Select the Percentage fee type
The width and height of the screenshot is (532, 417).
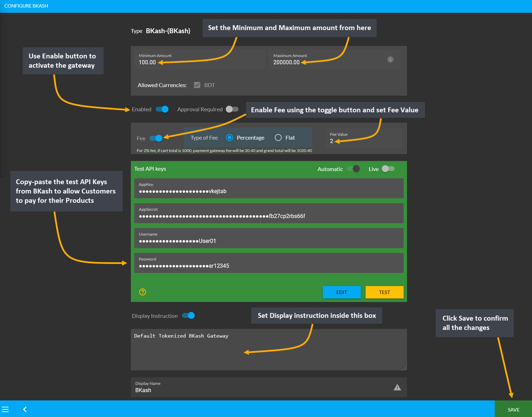230,138
